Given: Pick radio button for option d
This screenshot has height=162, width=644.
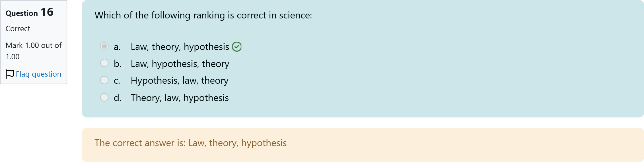Looking at the screenshot, I should pyautogui.click(x=104, y=97).
